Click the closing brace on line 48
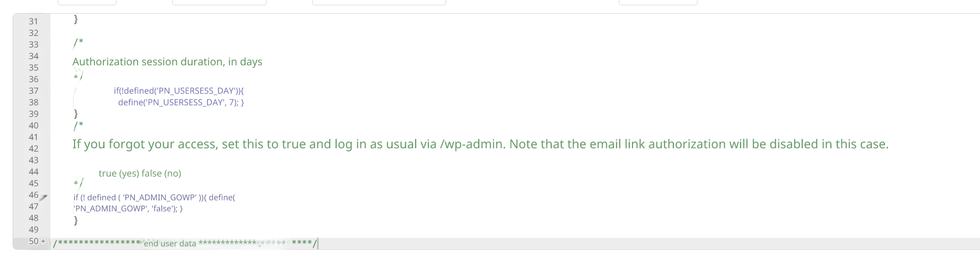This screenshot has width=980, height=255. (76, 220)
